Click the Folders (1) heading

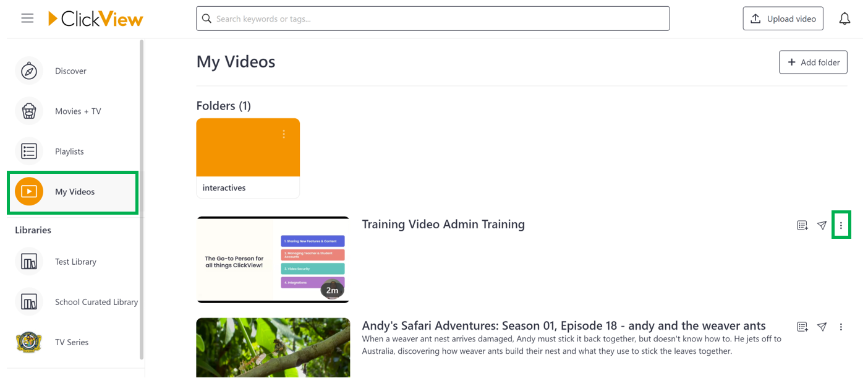coord(224,106)
